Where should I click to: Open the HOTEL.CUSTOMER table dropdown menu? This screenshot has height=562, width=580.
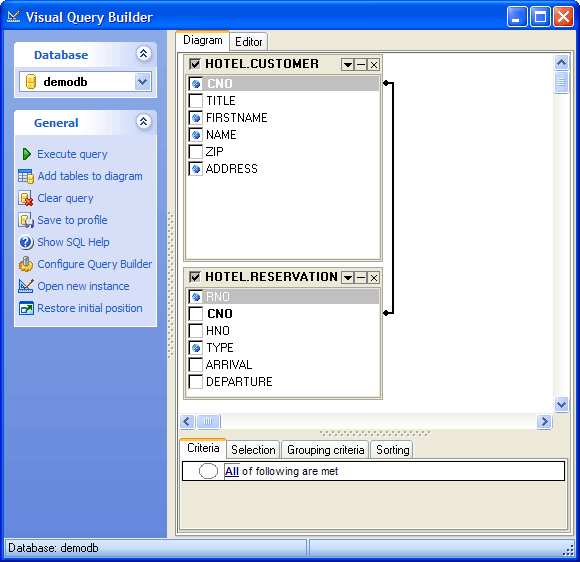(x=347, y=65)
